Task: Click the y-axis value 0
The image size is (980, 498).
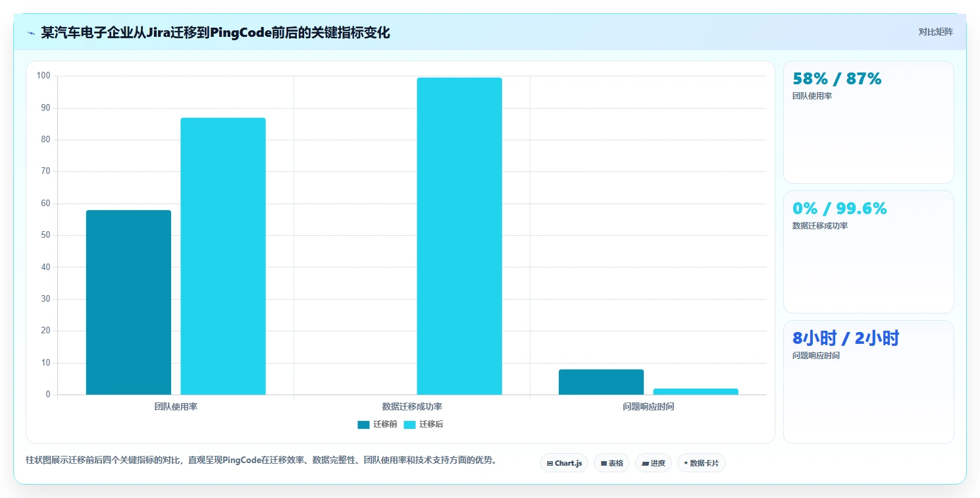Action: [48, 395]
